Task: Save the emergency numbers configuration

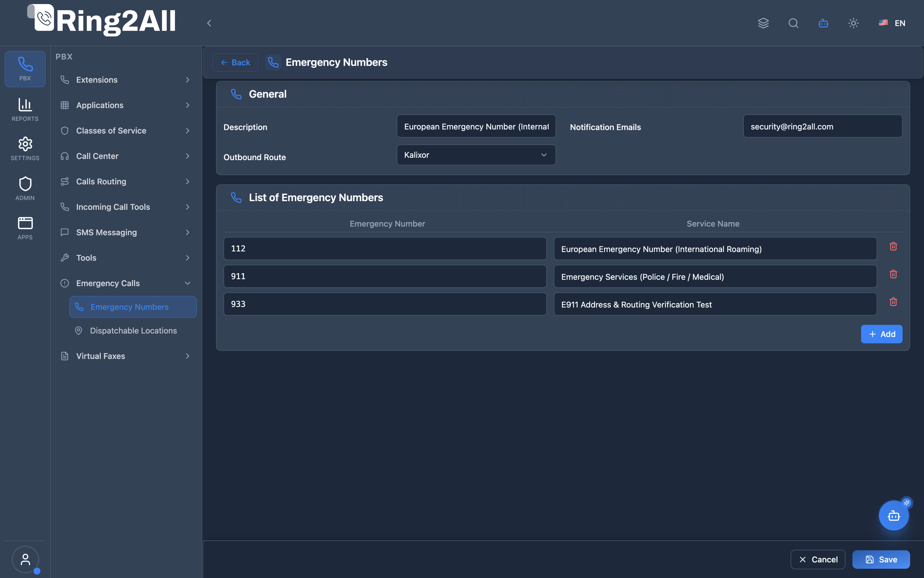Action: pyautogui.click(x=881, y=559)
